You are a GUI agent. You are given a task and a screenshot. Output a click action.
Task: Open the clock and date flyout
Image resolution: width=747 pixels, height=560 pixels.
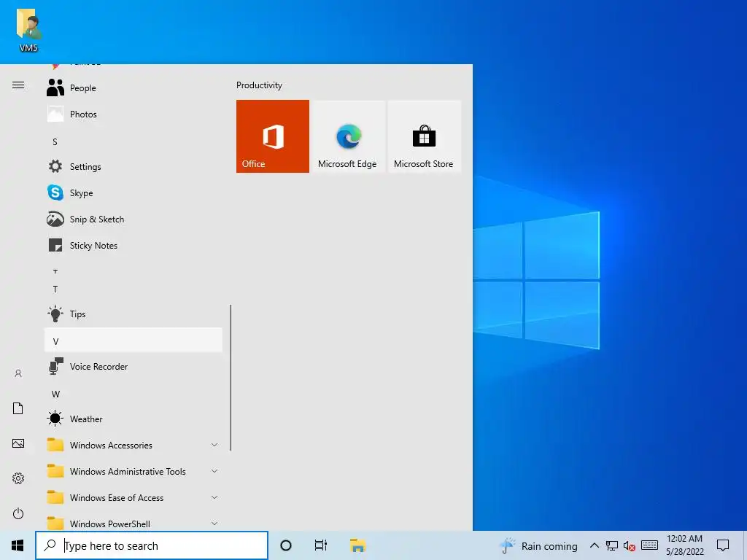(684, 545)
